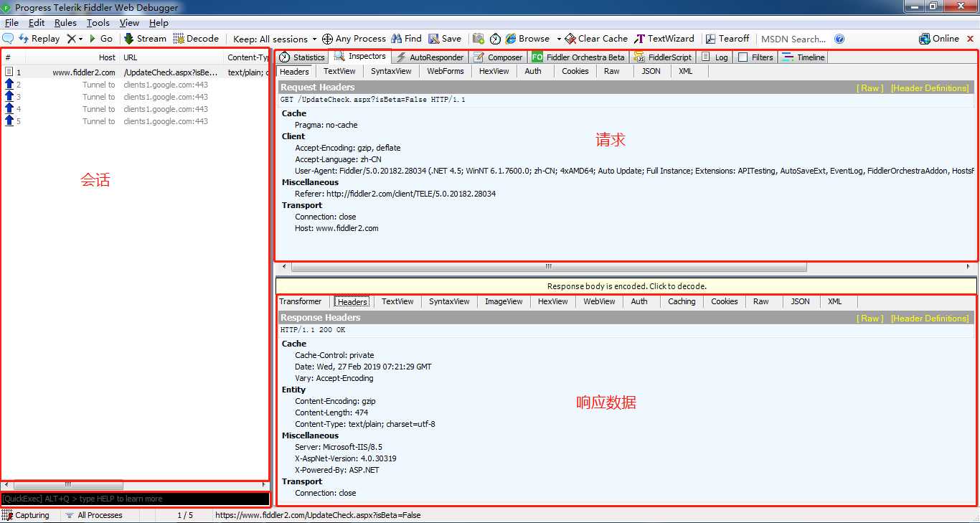The image size is (980, 523).
Task: Open the TextWizard tool
Action: [664, 39]
